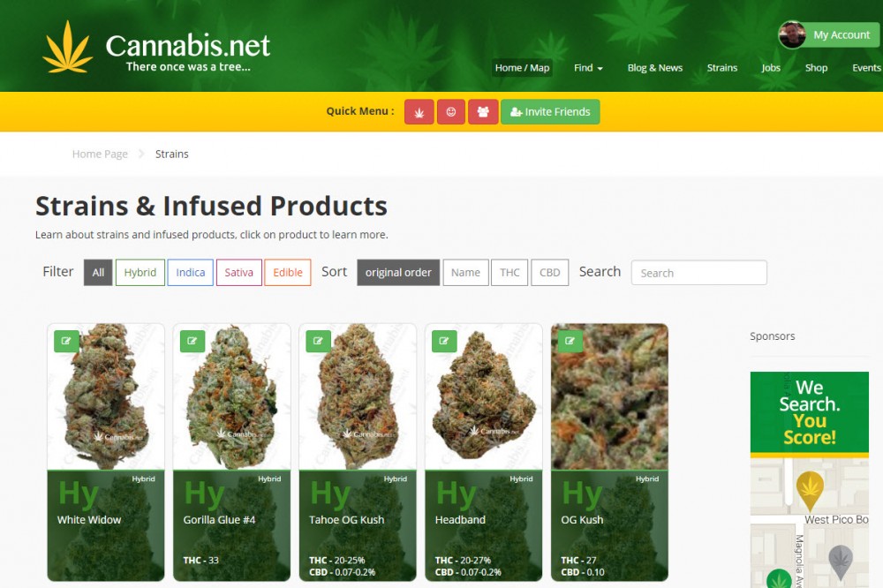Filter strains by Hybrid

140,273
